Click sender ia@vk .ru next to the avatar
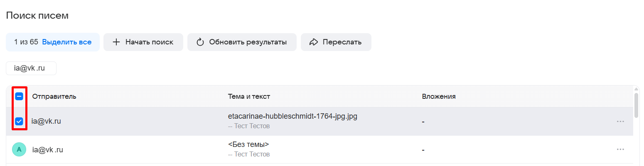This screenshot has height=166, width=644. pyautogui.click(x=48, y=149)
